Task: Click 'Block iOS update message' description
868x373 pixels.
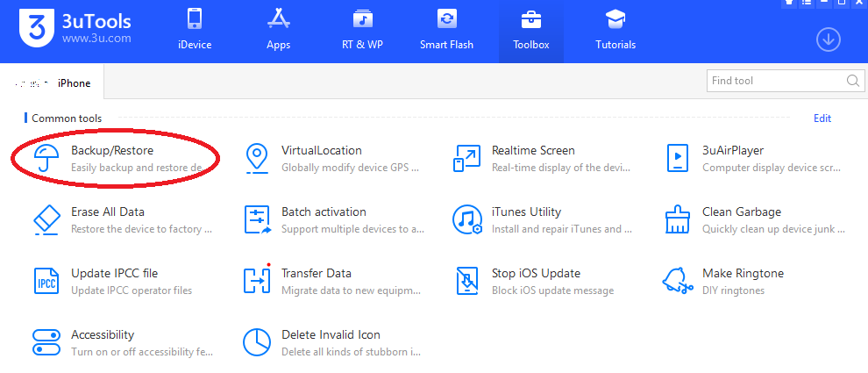Action: pyautogui.click(x=552, y=291)
